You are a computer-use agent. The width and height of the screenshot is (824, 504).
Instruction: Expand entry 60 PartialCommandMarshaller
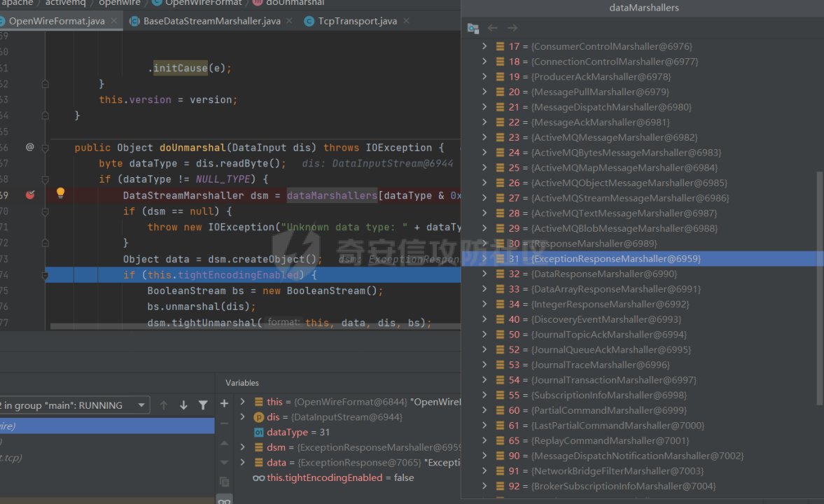point(484,410)
